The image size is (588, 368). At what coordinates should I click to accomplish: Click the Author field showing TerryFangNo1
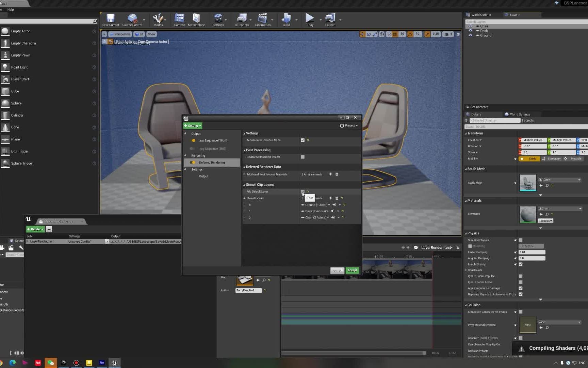pyautogui.click(x=248, y=290)
